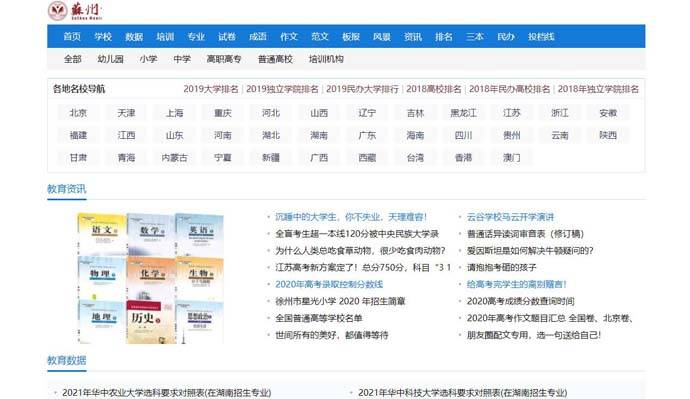The height and width of the screenshot is (399, 690).
Task: Select the 高职高专 sub-category tab
Action: 224,59
